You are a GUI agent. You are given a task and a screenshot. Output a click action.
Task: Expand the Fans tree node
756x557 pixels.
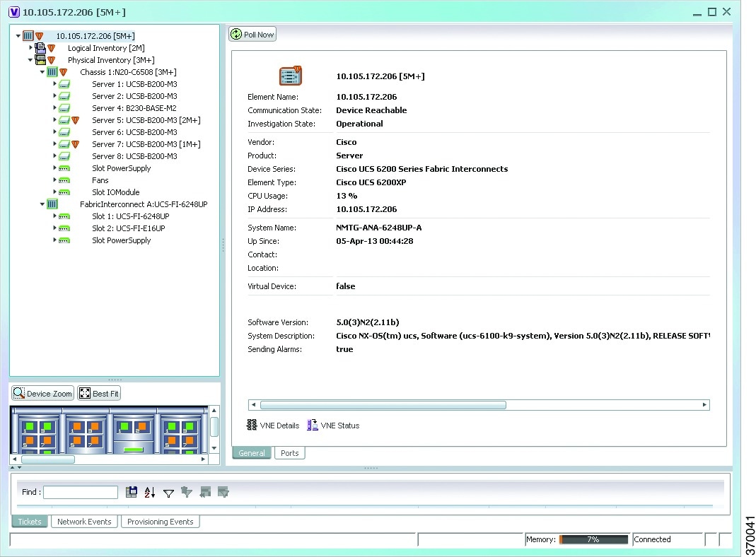[54, 180]
